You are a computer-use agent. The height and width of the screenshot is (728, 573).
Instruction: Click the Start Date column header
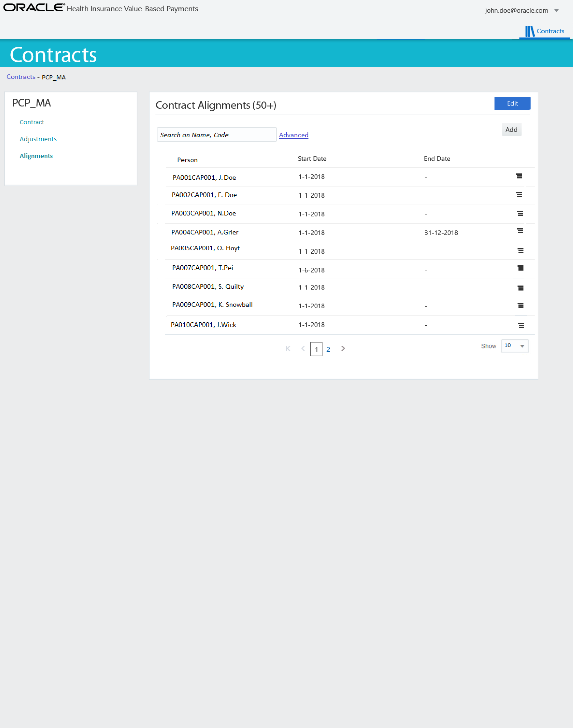point(312,158)
